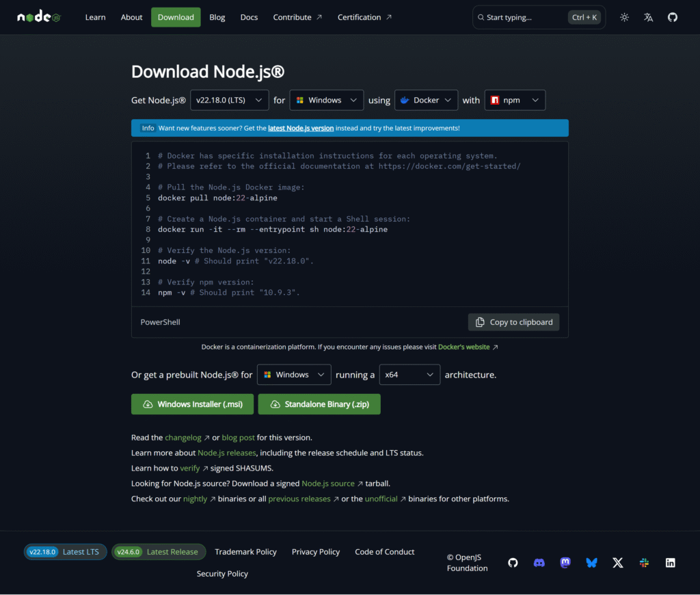
Task: Click the docker run --entrypoint code line
Action: pyautogui.click(x=273, y=230)
